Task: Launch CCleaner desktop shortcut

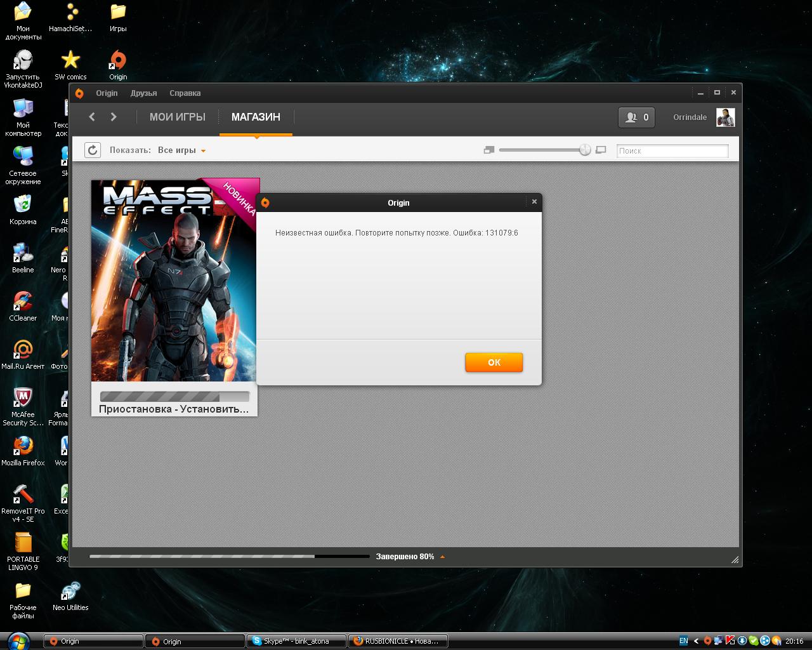Action: pos(23,307)
